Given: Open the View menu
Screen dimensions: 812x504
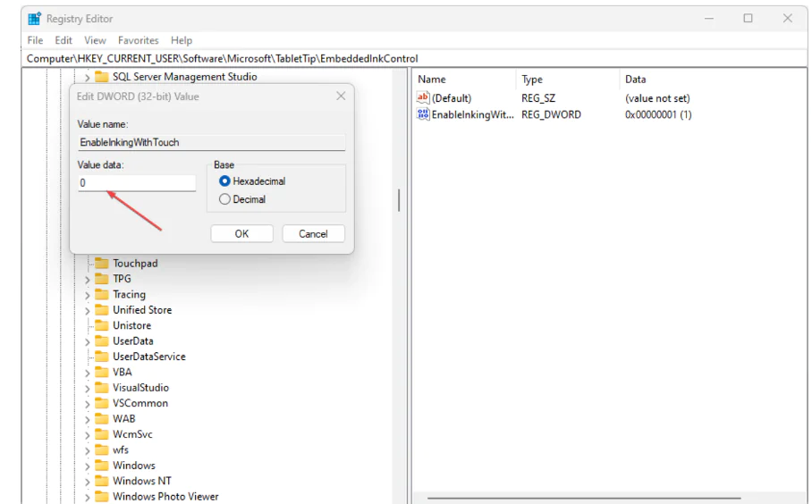Looking at the screenshot, I should coord(95,40).
